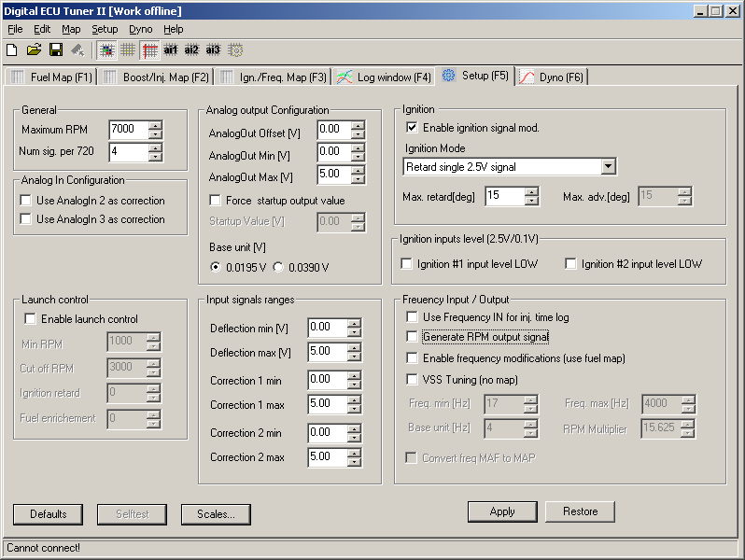Select the ai2 toolbar icon
The image size is (745, 560).
point(192,49)
